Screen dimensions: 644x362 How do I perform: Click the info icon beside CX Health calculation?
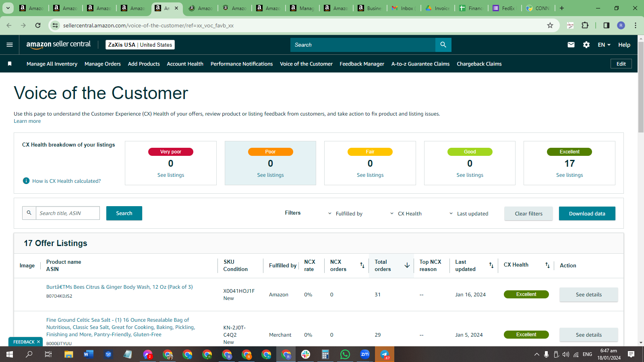click(26, 181)
